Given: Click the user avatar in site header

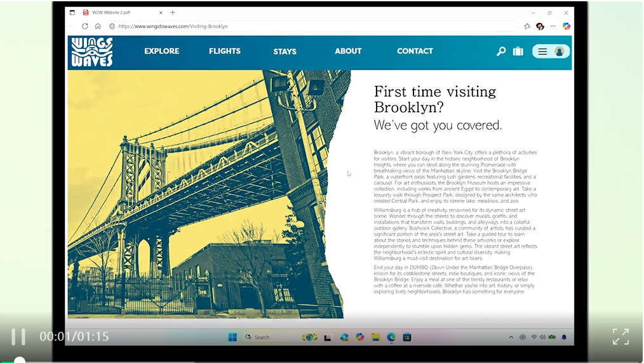Looking at the screenshot, I should [x=559, y=51].
